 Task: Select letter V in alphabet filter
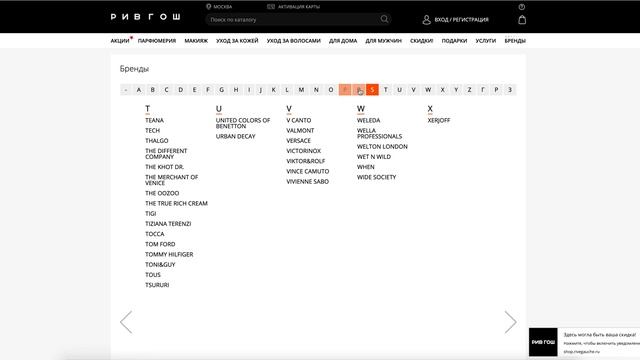pyautogui.click(x=413, y=90)
